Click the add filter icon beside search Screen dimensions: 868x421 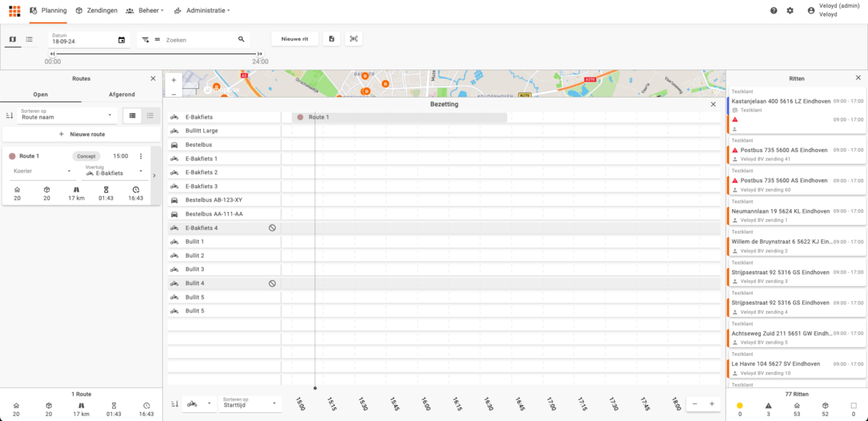(x=145, y=40)
